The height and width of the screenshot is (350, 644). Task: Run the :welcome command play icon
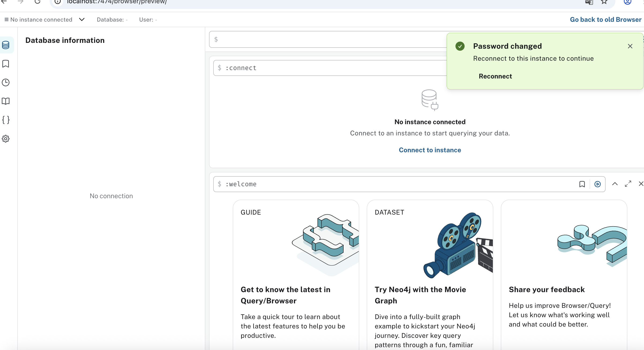598,184
